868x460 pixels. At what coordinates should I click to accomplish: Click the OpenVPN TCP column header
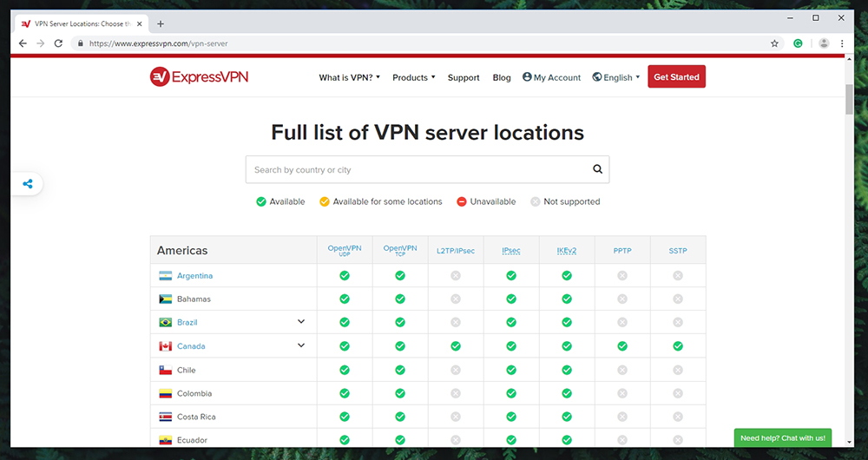(399, 250)
